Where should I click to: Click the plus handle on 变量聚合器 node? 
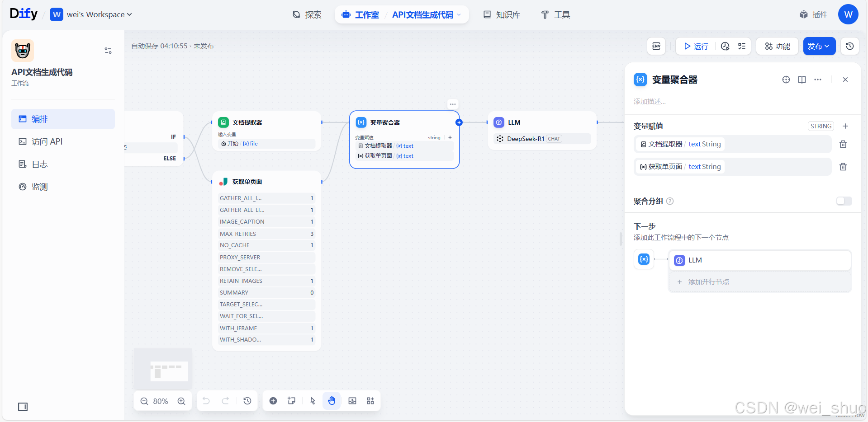459,122
